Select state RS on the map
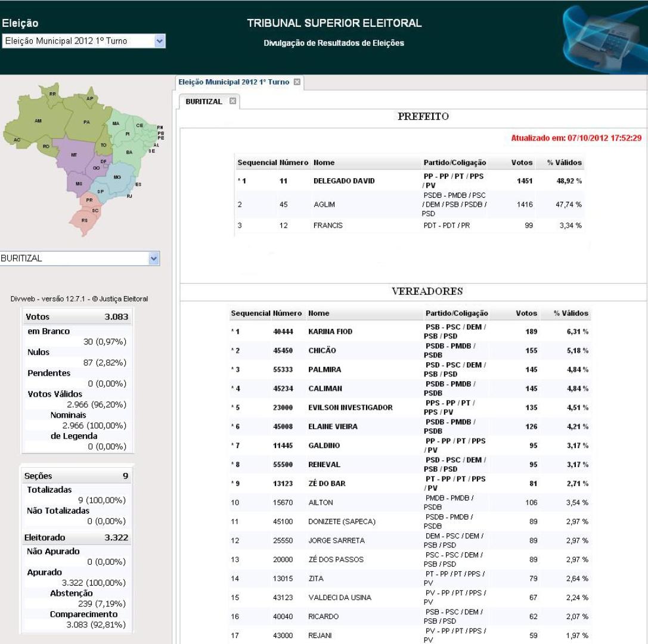Screen dimensions: 648x644 (84, 220)
